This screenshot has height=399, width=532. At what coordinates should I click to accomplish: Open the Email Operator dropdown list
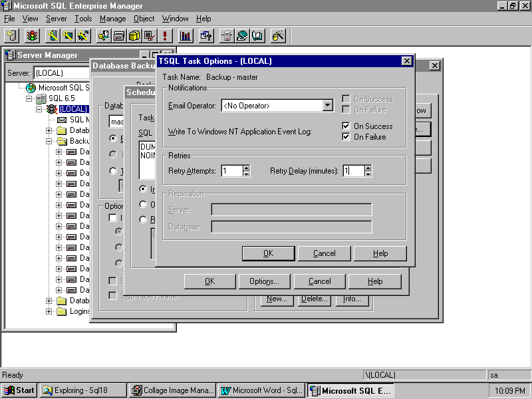pyautogui.click(x=327, y=105)
